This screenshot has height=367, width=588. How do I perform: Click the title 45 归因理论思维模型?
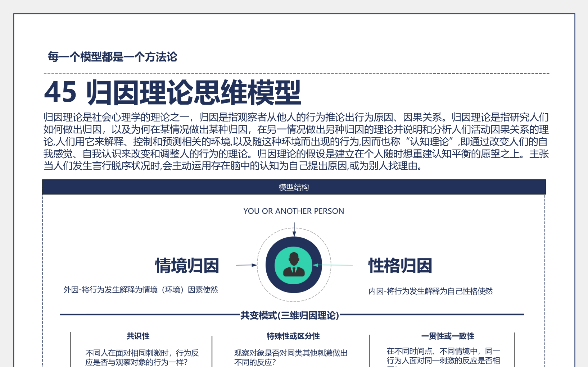coord(173,92)
